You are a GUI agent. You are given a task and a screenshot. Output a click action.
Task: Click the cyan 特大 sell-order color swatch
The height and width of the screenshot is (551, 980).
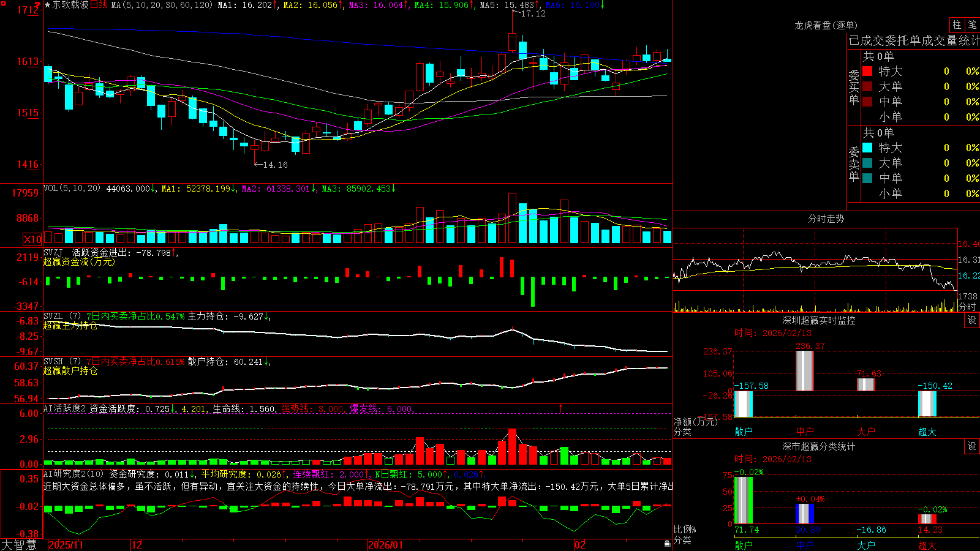tap(867, 148)
